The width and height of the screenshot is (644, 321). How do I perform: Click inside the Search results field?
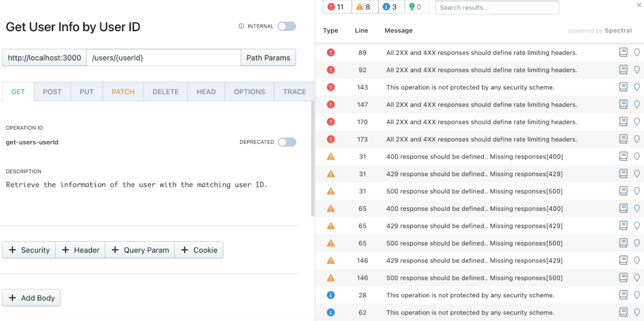tap(497, 7)
